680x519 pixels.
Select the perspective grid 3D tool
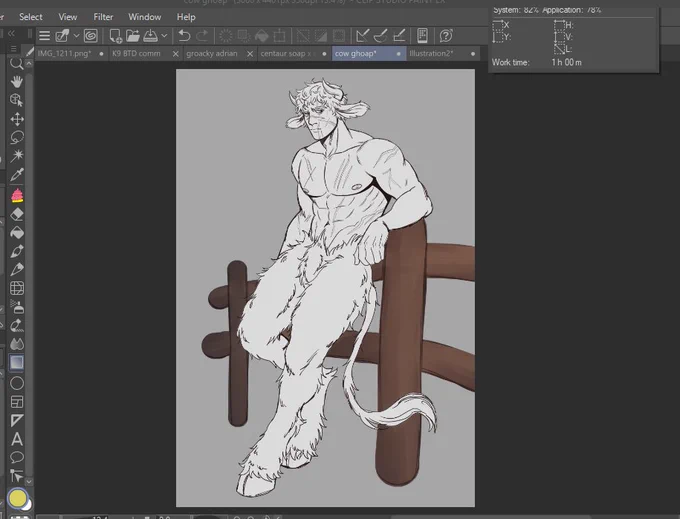click(x=16, y=288)
